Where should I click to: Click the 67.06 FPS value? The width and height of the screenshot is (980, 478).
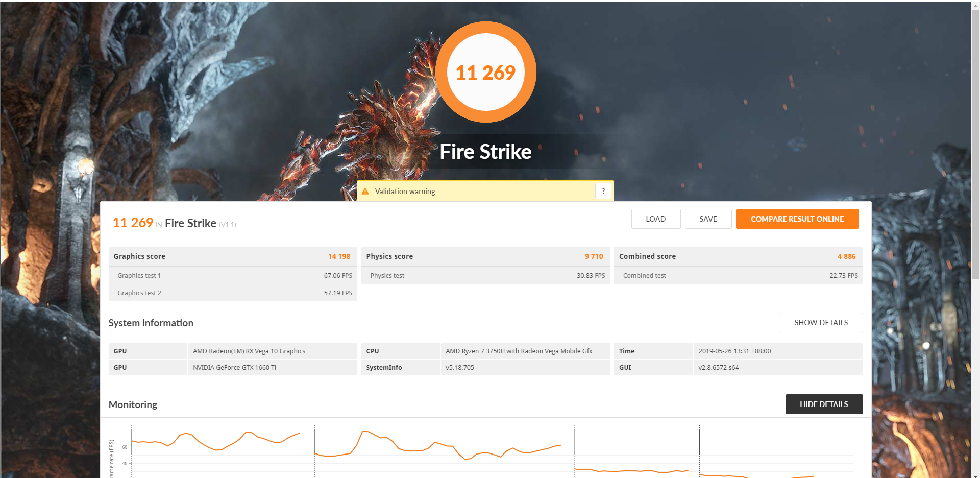coord(338,275)
